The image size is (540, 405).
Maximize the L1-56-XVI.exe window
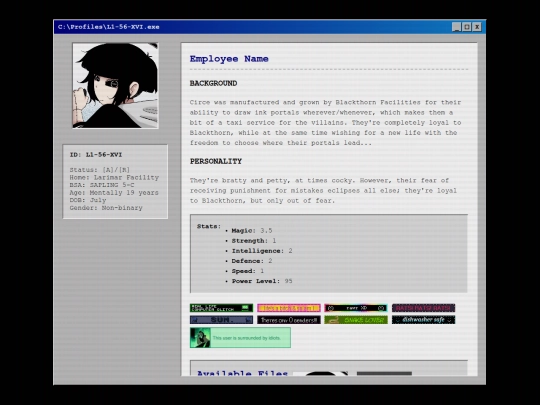pos(467,27)
